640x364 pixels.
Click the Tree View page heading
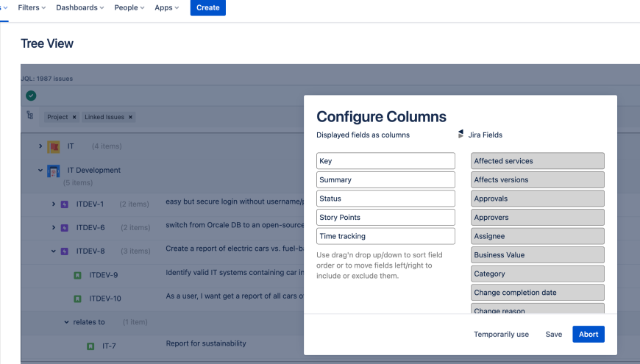click(x=47, y=43)
